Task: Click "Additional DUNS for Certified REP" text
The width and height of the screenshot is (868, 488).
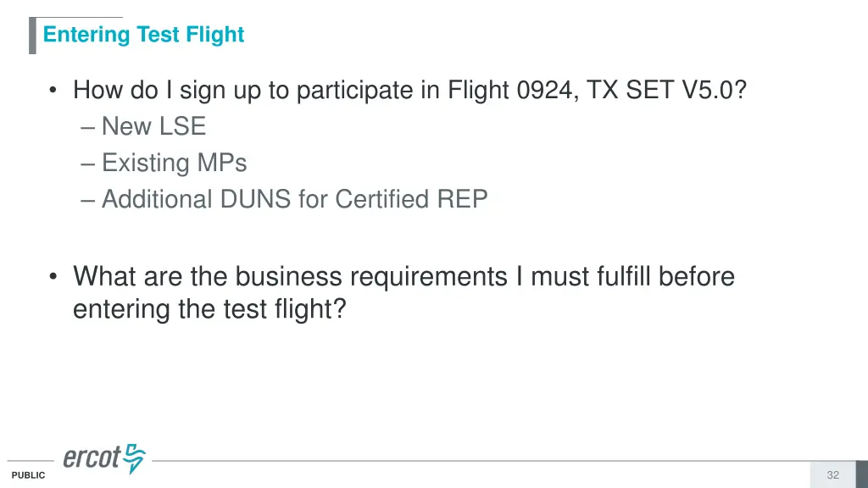Action: point(294,199)
